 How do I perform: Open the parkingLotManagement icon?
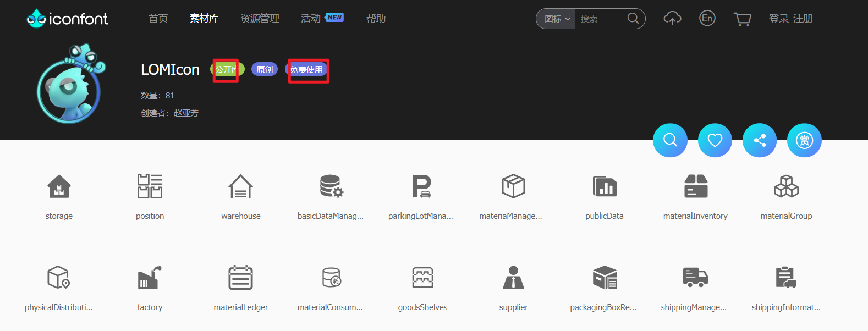pos(422,186)
